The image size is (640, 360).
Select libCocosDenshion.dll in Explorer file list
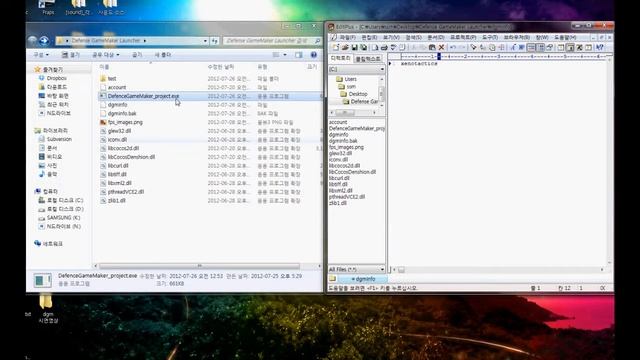(x=131, y=157)
